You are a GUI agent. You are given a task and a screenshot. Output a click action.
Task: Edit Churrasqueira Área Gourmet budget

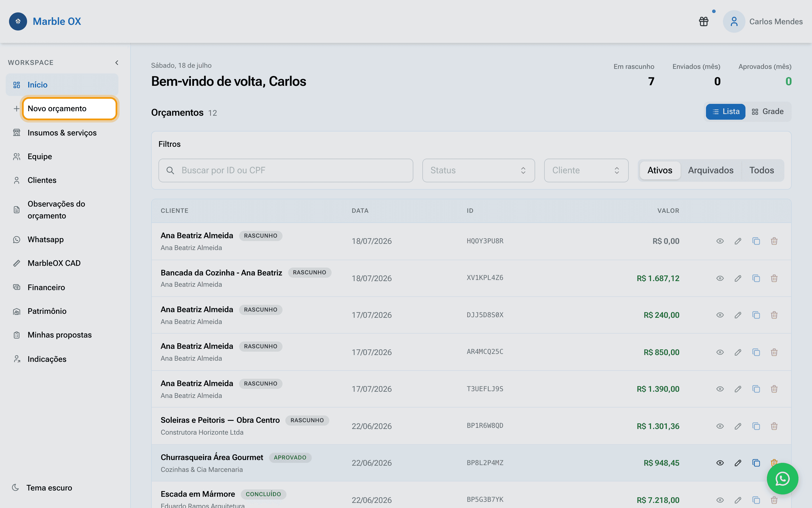738,463
